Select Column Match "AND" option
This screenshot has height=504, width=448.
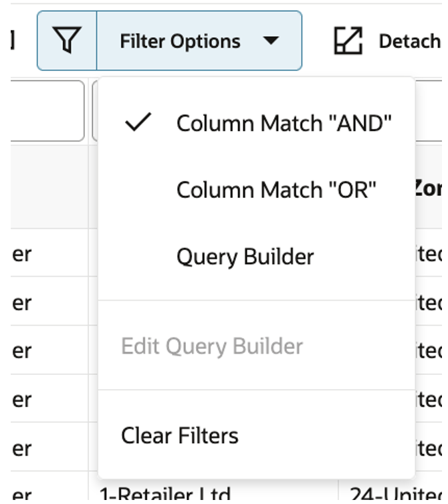click(284, 123)
